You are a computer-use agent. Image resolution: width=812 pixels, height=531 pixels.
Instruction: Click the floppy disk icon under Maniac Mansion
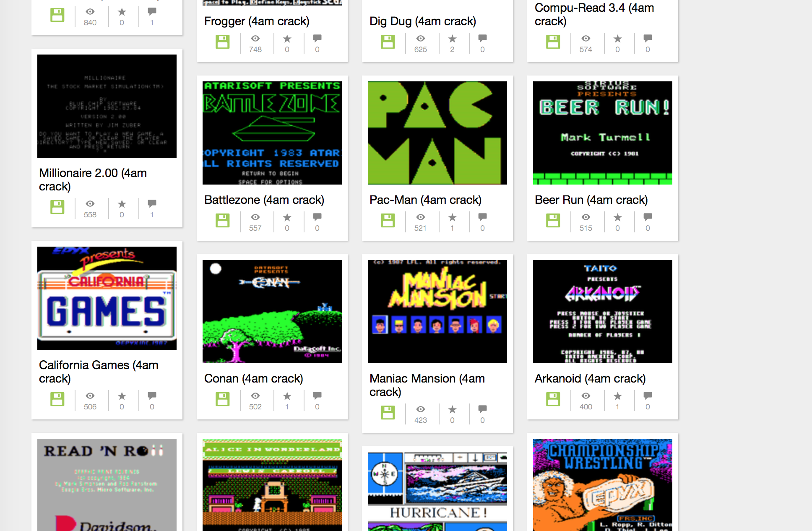[x=388, y=413]
